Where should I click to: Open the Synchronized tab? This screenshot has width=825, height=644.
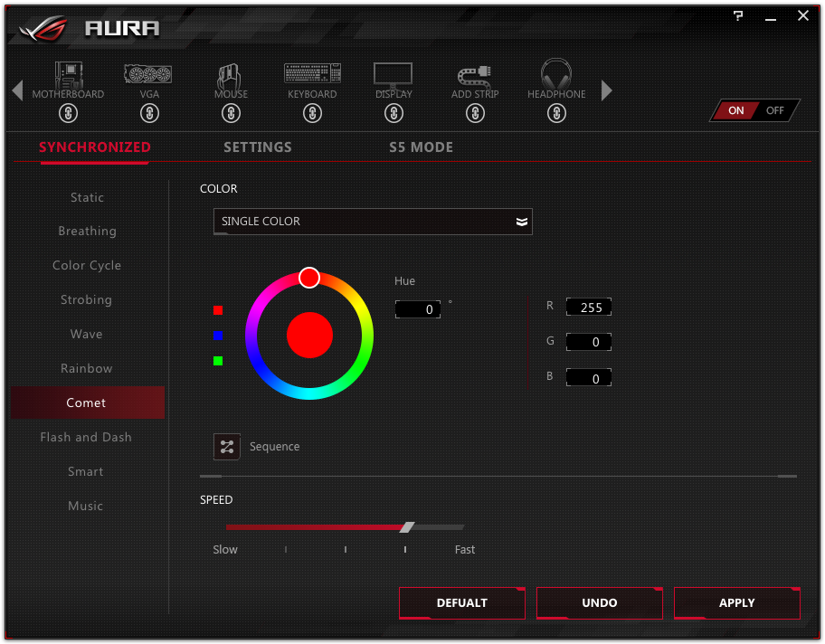pos(95,147)
